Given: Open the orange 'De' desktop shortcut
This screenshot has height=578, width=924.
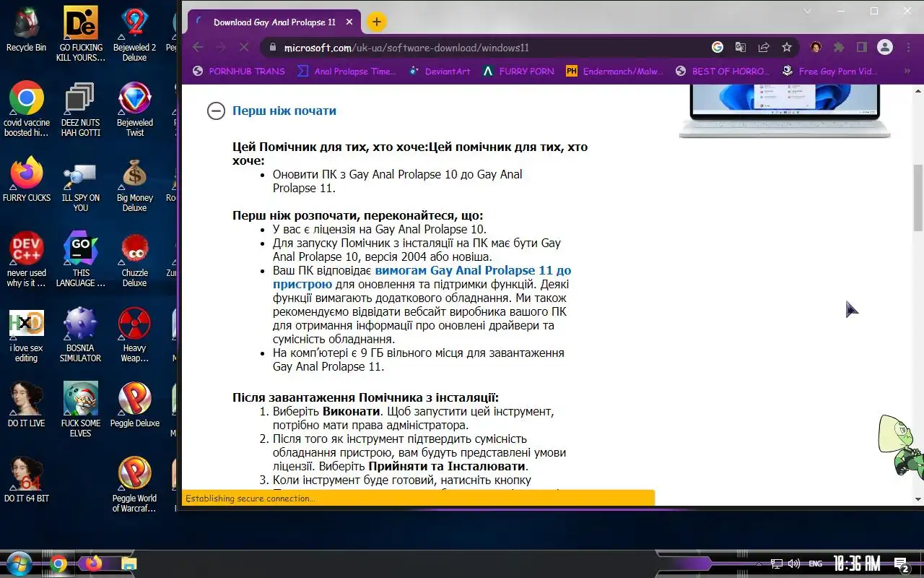Looking at the screenshot, I should tap(81, 33).
